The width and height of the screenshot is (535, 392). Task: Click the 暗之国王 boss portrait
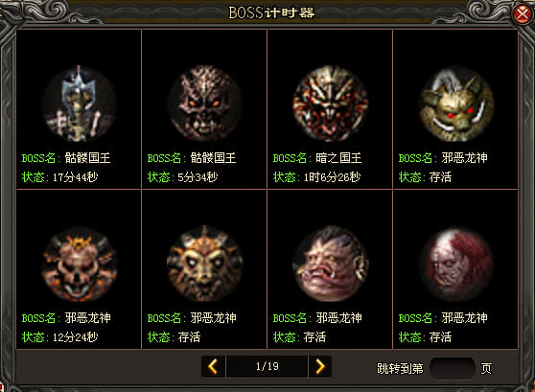330,104
